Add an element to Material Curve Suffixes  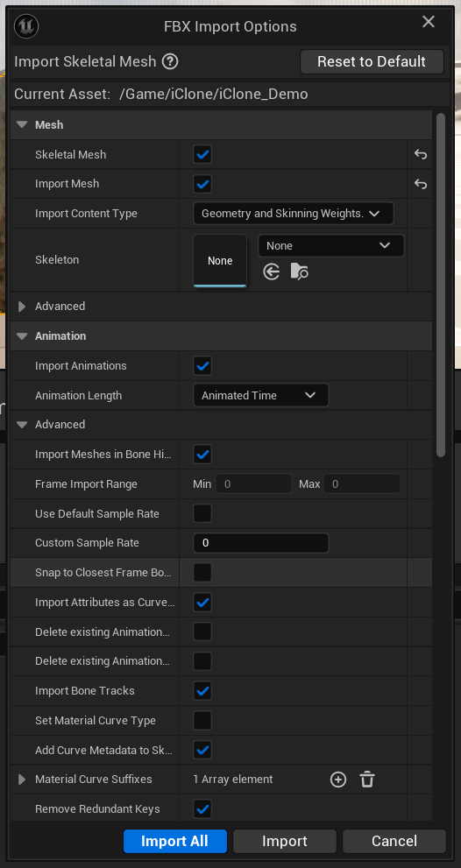(x=338, y=780)
